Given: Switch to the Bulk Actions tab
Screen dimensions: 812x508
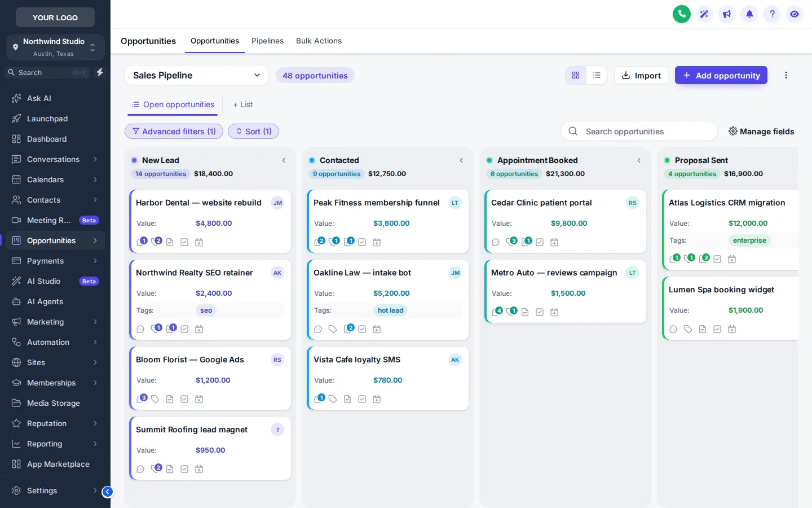Looking at the screenshot, I should (319, 41).
